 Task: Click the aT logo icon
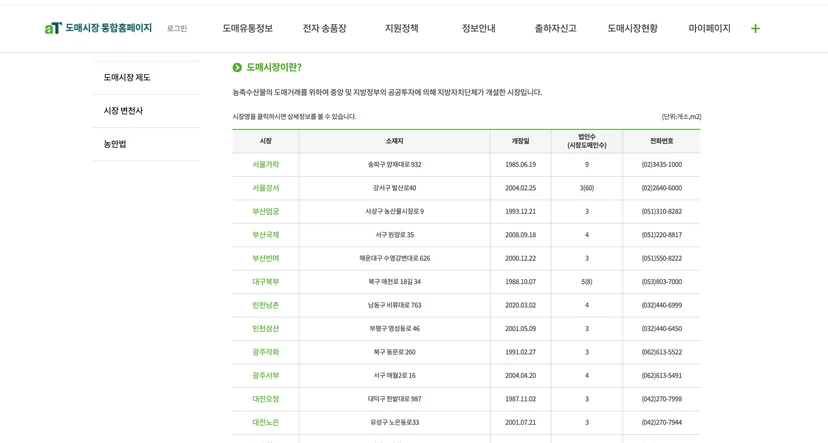[x=53, y=28]
